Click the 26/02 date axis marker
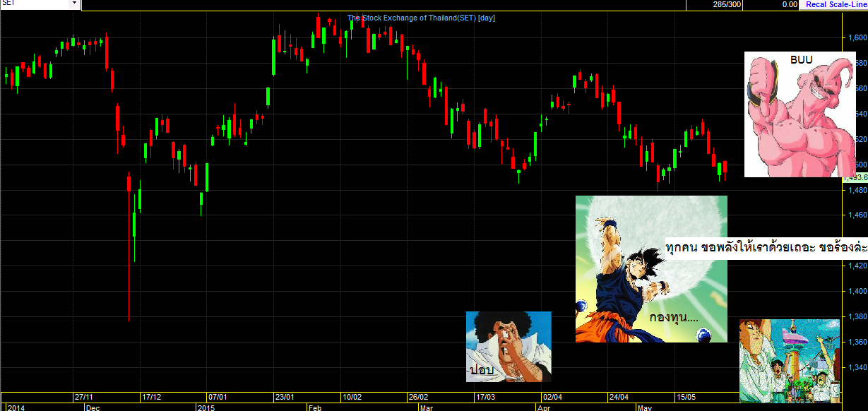 418,397
